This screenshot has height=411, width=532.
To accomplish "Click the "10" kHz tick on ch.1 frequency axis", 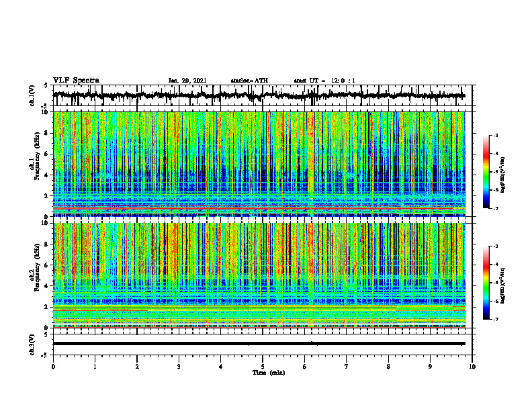I will click(x=45, y=112).
